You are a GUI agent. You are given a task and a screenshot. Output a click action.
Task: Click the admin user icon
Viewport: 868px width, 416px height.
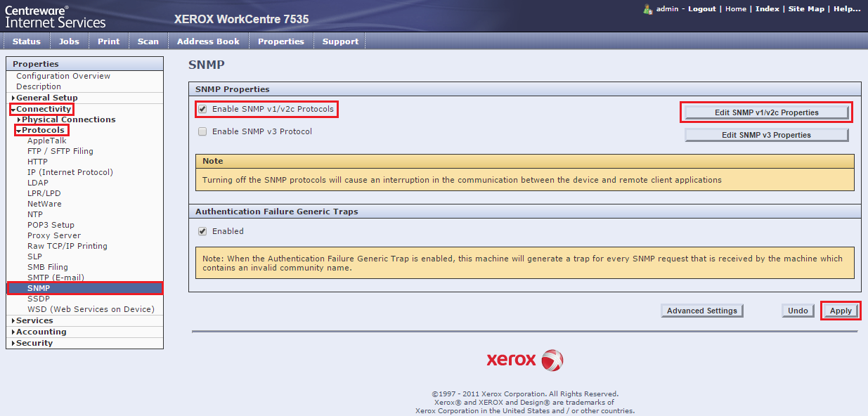648,9
